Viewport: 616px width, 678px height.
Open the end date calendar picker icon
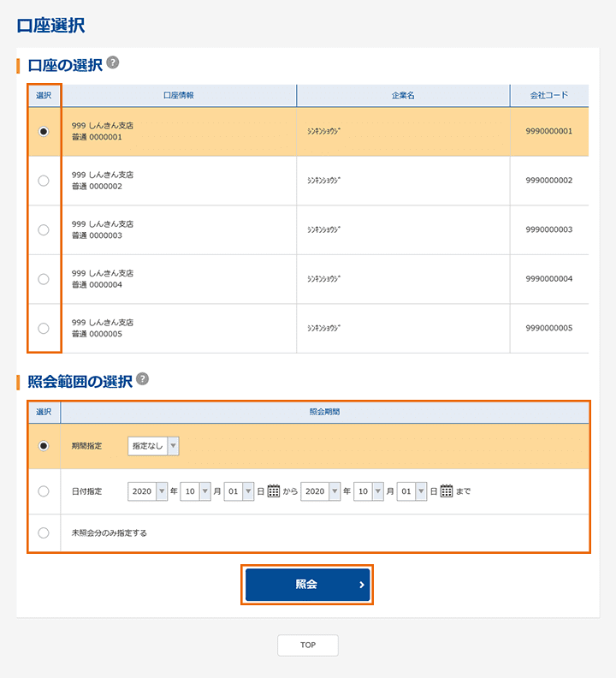tap(447, 491)
